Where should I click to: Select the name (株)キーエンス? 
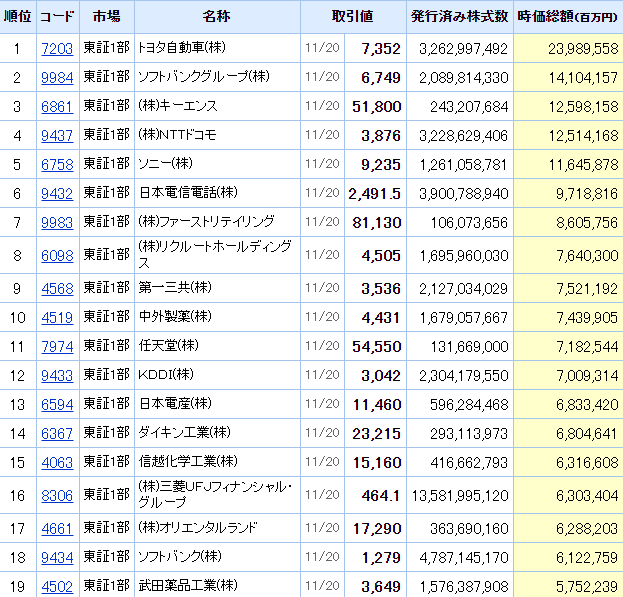178,106
